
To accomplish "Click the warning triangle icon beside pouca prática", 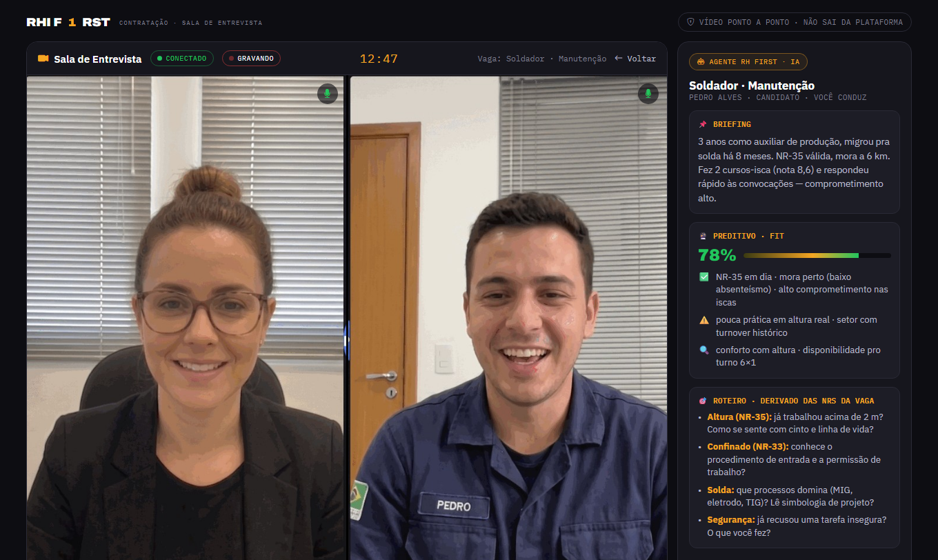I will 703,320.
